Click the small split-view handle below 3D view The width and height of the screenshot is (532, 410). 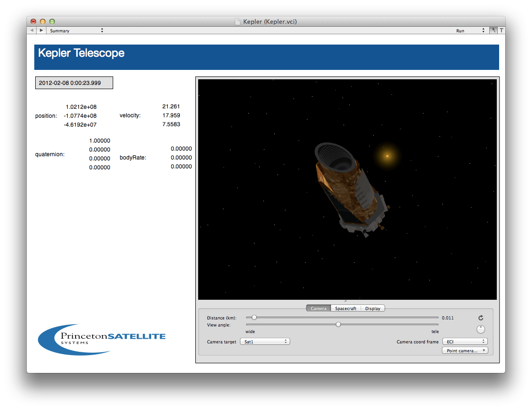[x=346, y=301]
